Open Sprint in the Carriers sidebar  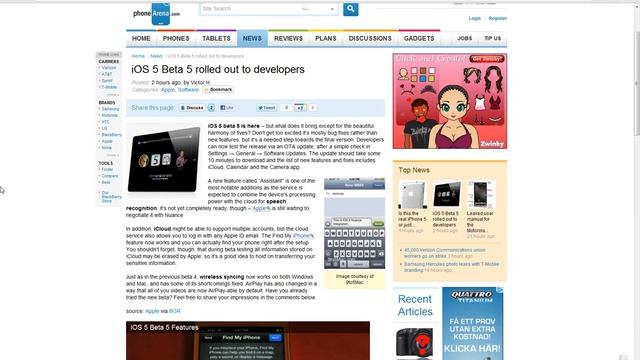tap(107, 81)
